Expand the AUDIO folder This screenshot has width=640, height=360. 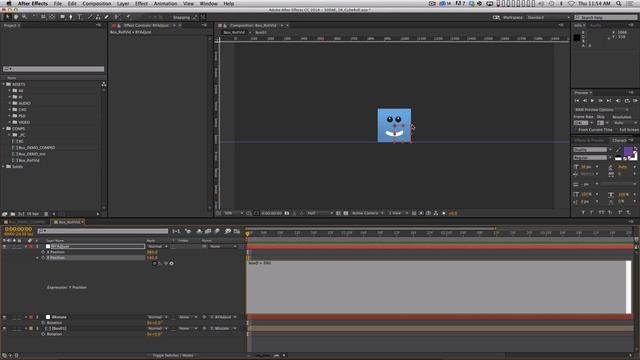click(x=10, y=103)
